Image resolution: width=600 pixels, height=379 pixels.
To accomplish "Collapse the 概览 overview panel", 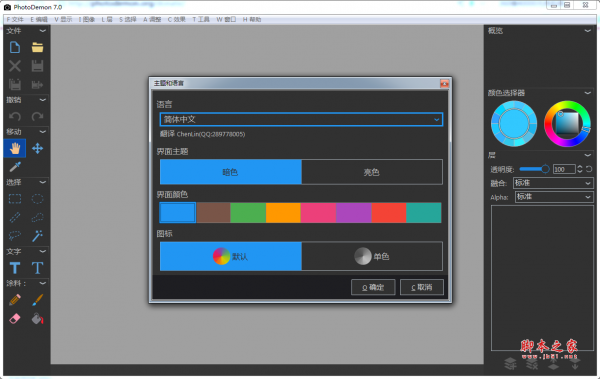I will point(588,31).
